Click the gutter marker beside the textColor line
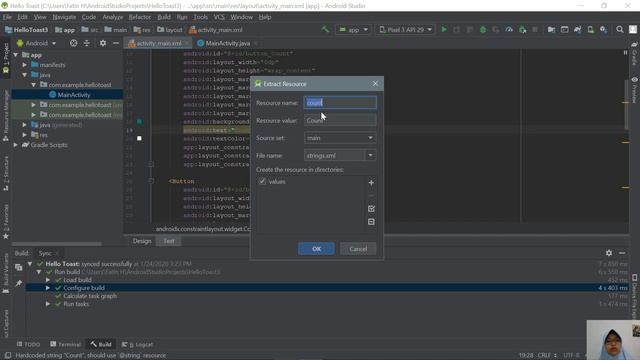The height and width of the screenshot is (360, 640). point(139,138)
